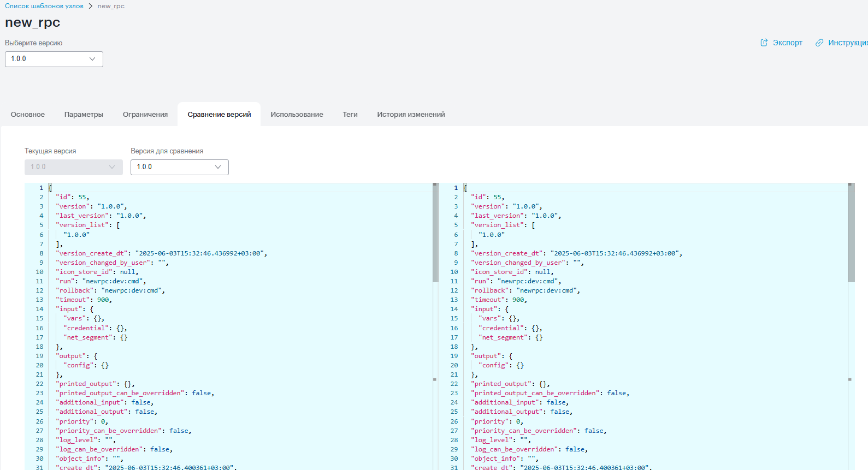Viewport: 868px width, 470px height.
Task: Click the "rollback" line in right editor
Action: click(525, 290)
